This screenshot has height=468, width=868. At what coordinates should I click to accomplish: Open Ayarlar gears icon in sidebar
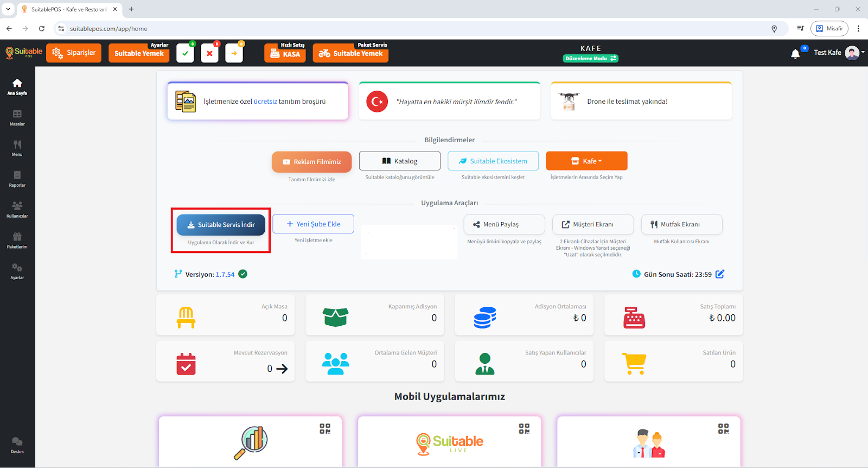(17, 268)
